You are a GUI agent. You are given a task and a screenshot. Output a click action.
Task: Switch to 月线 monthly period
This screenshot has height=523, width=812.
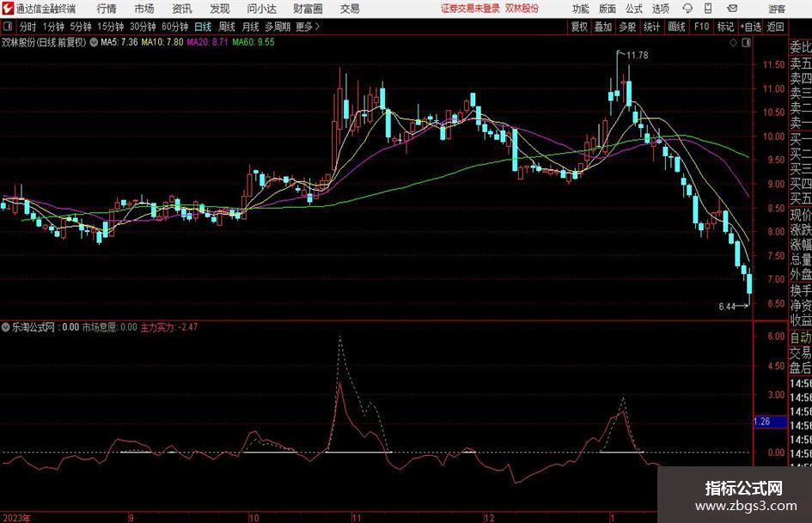coord(251,27)
